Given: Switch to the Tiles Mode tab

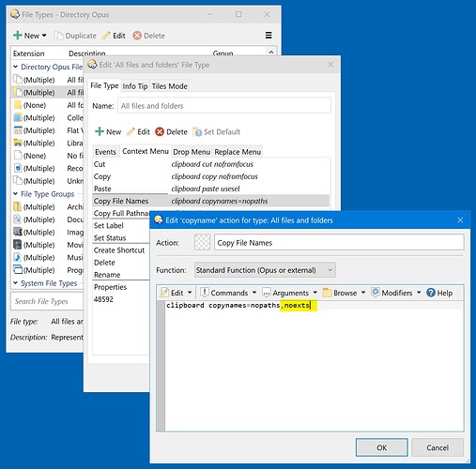Looking at the screenshot, I should point(169,86).
